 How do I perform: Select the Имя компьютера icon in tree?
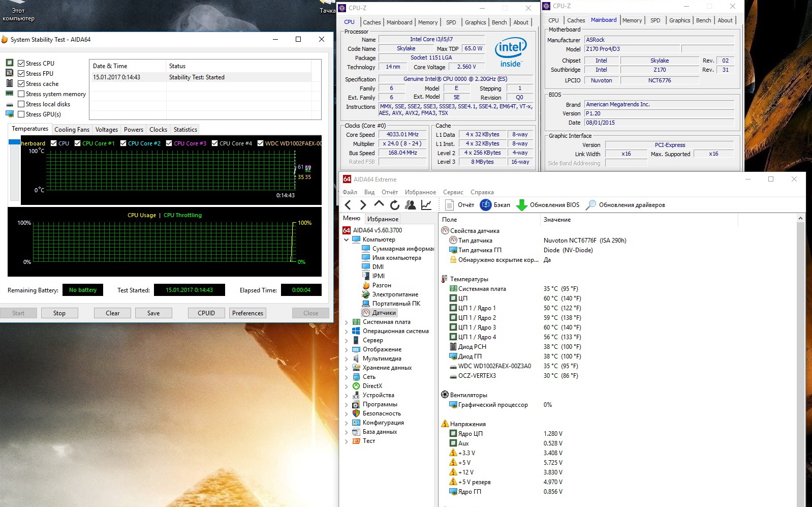pyautogui.click(x=366, y=258)
